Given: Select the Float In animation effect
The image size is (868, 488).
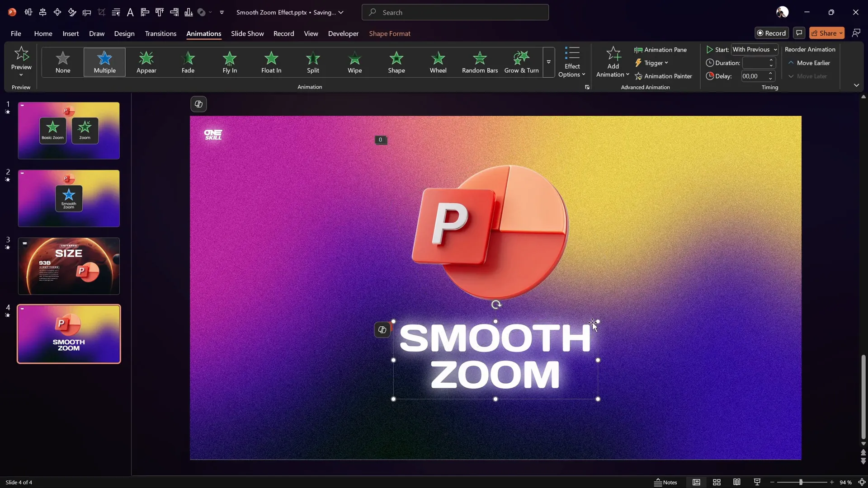Looking at the screenshot, I should tap(271, 62).
